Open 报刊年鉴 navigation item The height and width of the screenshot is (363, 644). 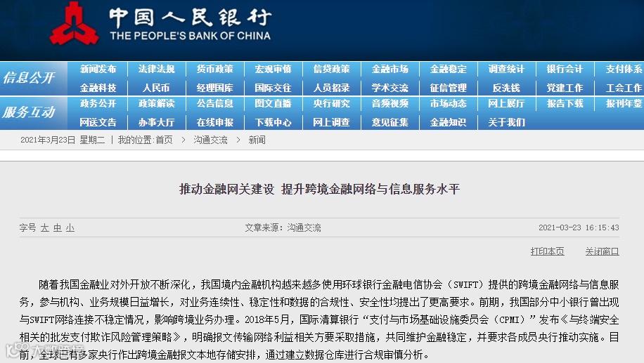click(624, 103)
